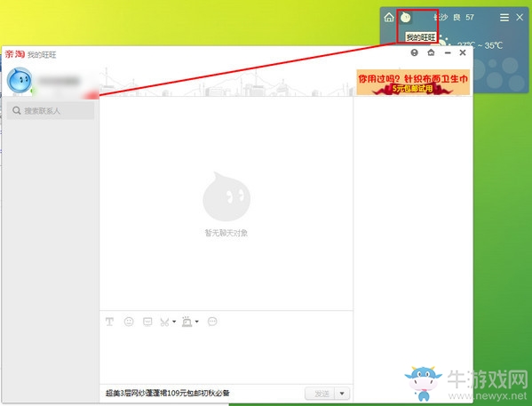Open the skin/face icon in chat title bar
Screen dimensions: 532x406
[414, 52]
